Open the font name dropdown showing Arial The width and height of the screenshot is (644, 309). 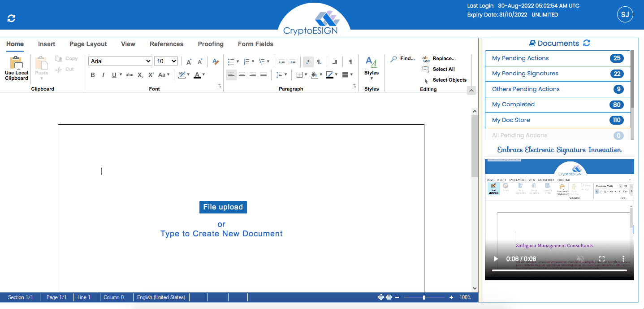tap(120, 61)
